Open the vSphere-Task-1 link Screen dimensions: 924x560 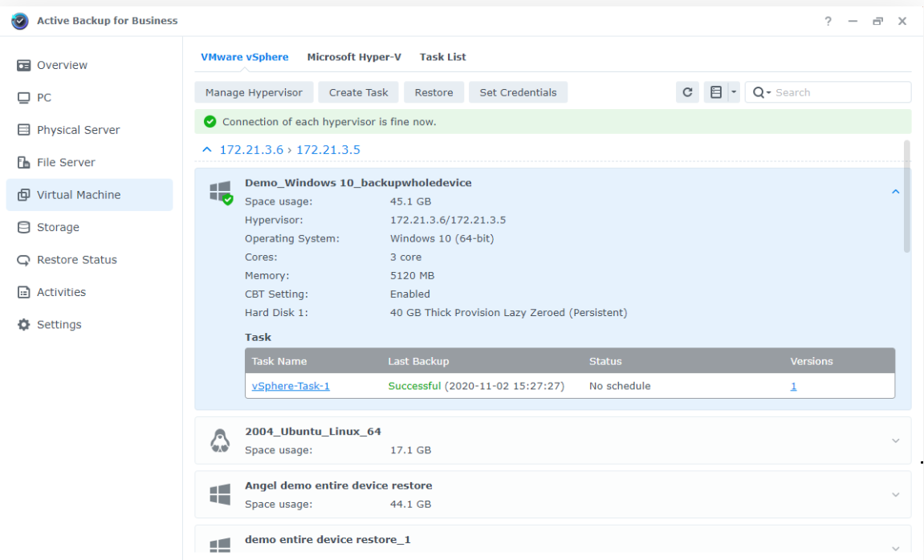(x=291, y=386)
